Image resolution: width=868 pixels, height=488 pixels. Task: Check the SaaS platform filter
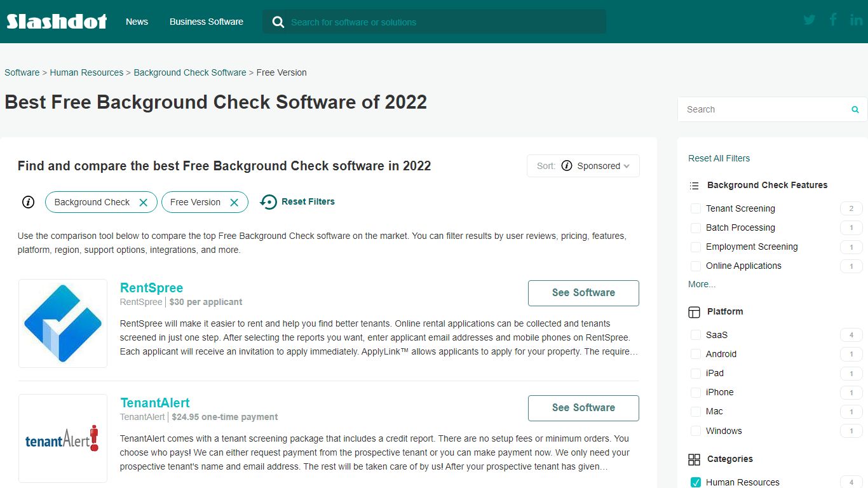tap(696, 335)
